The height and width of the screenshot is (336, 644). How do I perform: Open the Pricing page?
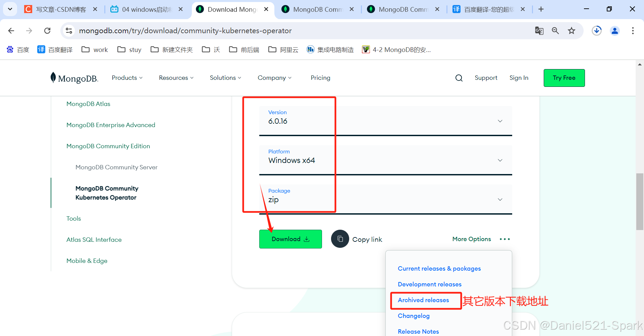[x=320, y=78]
